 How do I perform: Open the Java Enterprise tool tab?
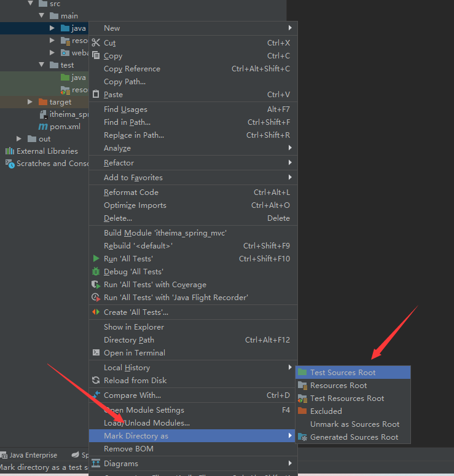tap(29, 455)
